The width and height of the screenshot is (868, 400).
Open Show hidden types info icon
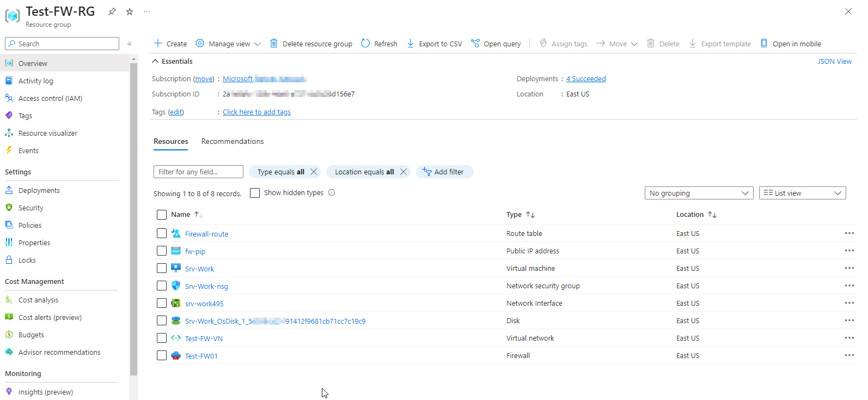click(332, 192)
